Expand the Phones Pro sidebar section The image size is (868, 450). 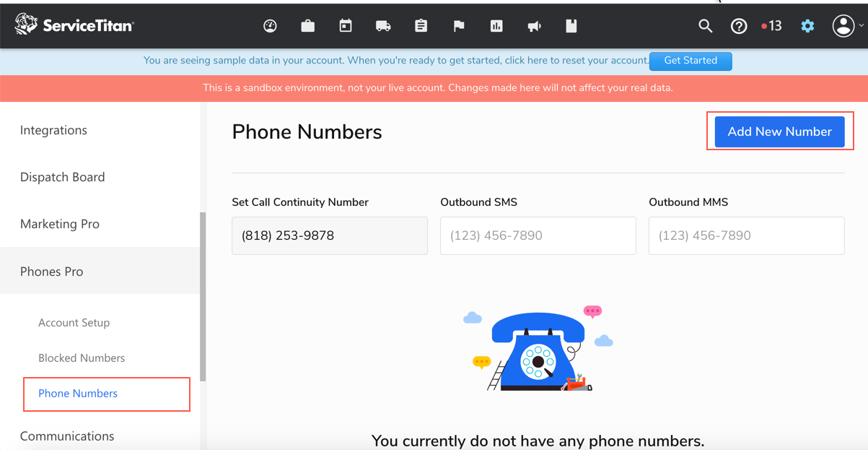100,271
